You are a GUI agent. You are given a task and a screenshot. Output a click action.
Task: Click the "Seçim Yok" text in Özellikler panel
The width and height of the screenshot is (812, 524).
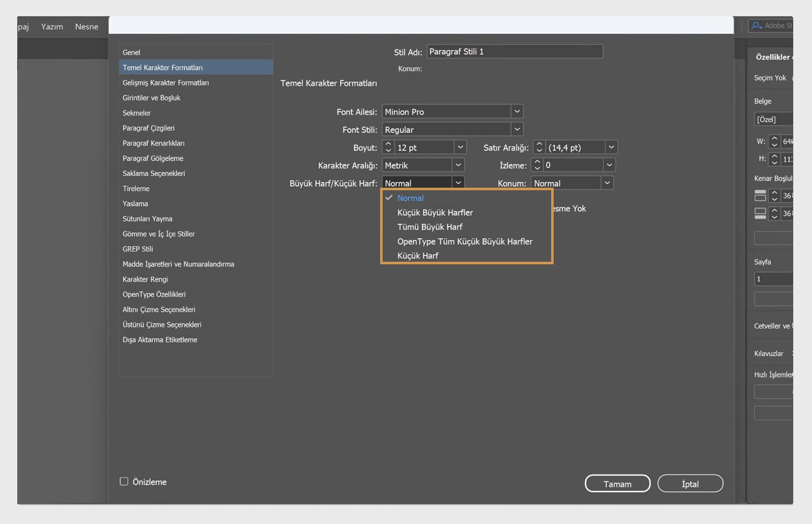770,78
